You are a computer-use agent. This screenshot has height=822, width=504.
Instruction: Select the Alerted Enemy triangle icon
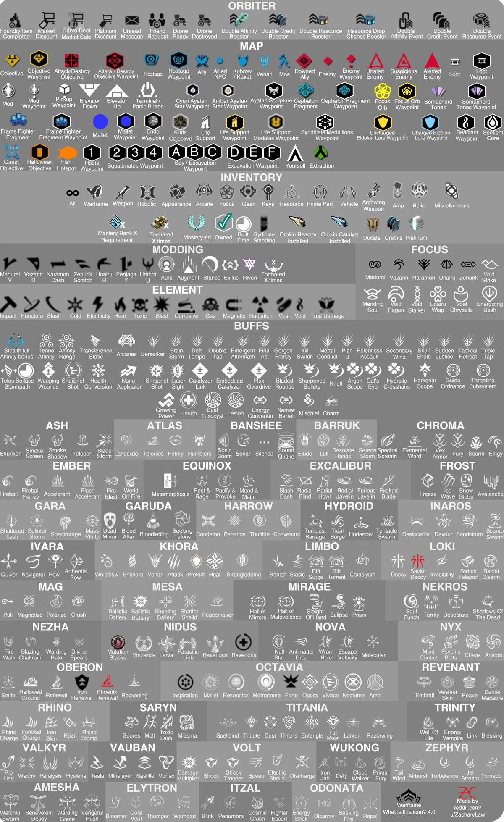[432, 60]
